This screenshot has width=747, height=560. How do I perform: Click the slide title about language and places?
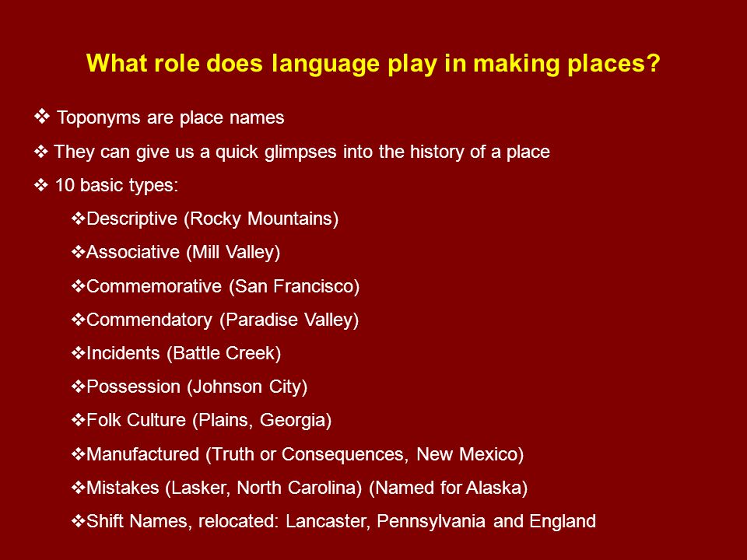(x=373, y=63)
